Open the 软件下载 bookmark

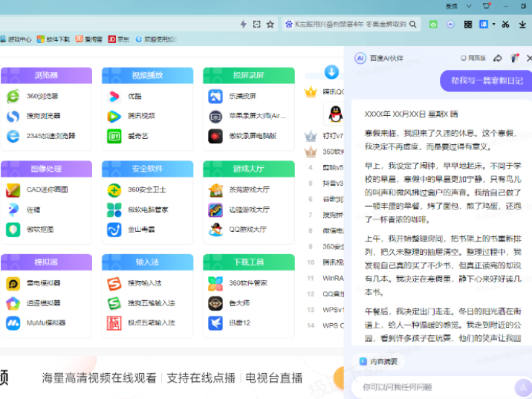point(53,39)
